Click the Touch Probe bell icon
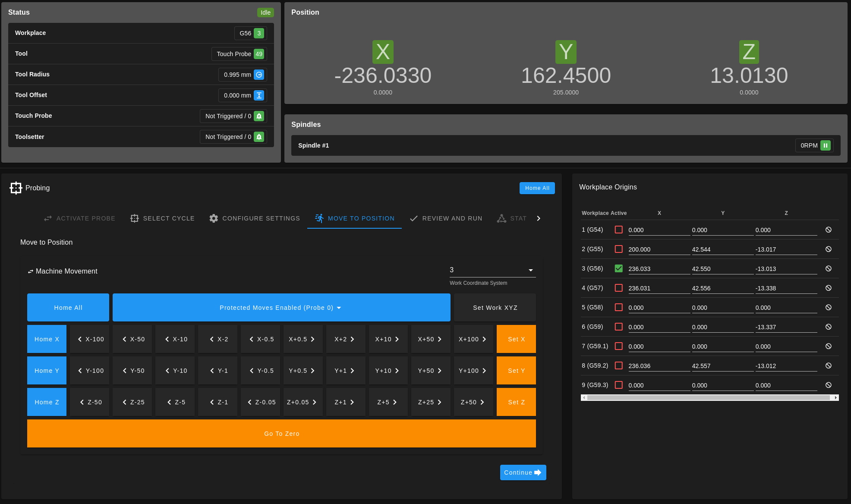This screenshot has height=504, width=851. 259,116
